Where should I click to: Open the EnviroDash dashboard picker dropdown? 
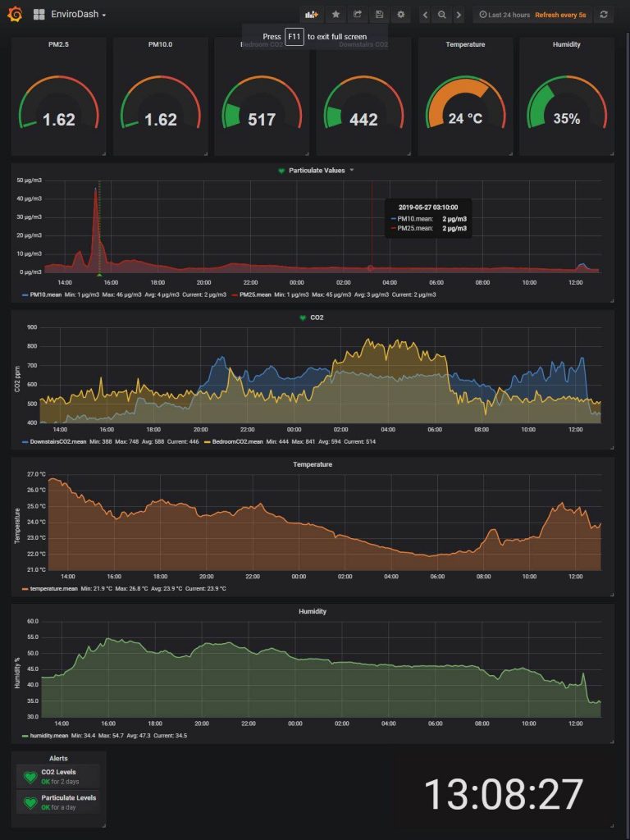pyautogui.click(x=78, y=15)
